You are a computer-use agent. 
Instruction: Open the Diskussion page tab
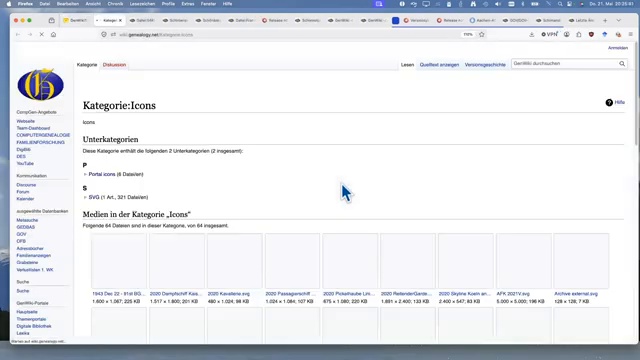click(114, 65)
